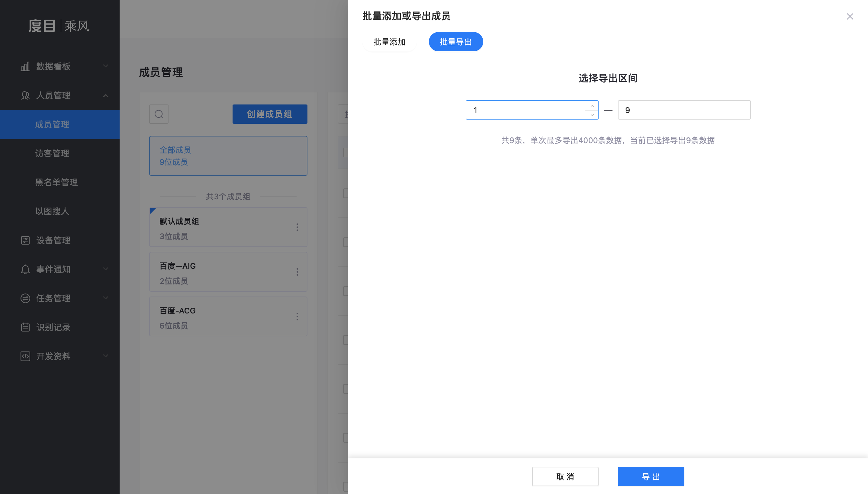Click the 导出 button

pos(651,476)
